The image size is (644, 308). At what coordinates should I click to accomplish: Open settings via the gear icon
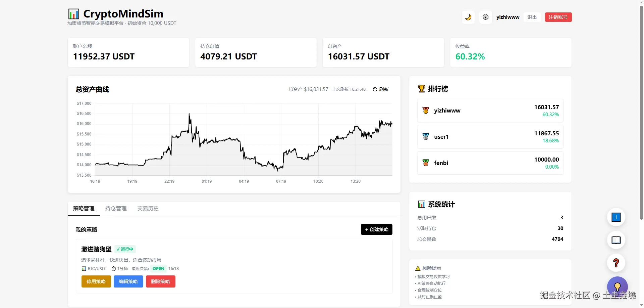click(x=485, y=17)
